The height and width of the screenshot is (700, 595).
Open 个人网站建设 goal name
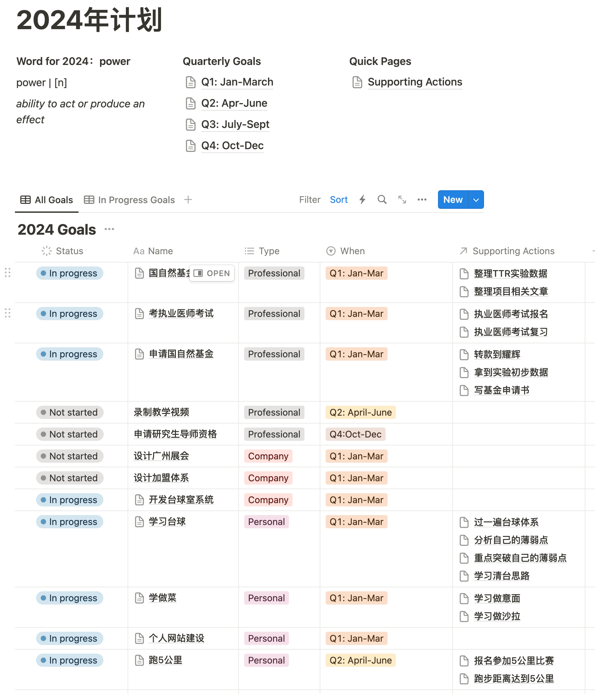tap(176, 638)
